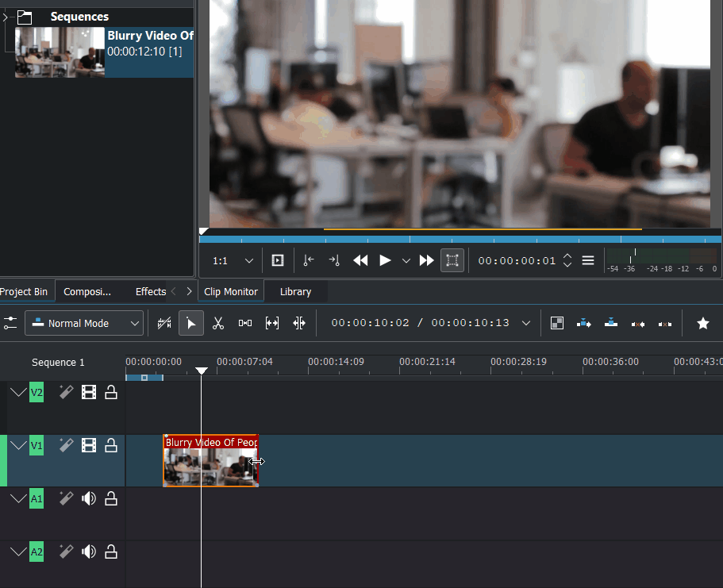723x588 pixels.
Task: Click the timeline playhead marker
Action: [201, 371]
